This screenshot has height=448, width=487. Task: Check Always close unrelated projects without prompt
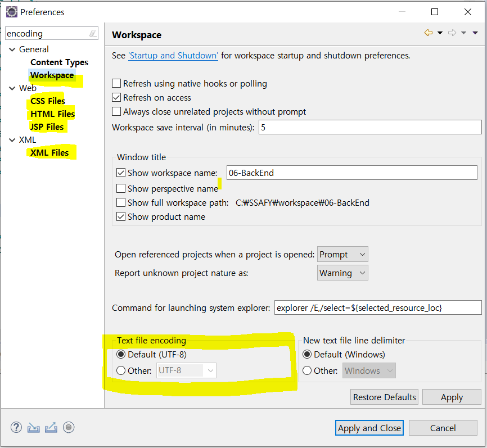click(116, 111)
